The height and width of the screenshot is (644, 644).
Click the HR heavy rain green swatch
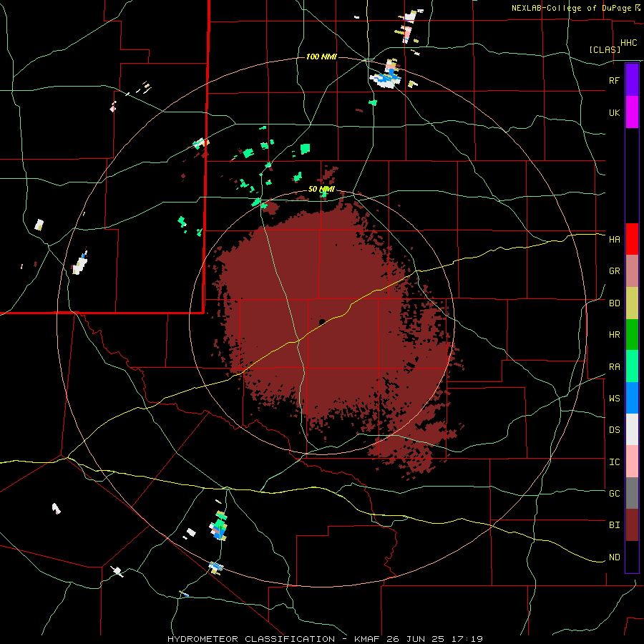coord(632,335)
